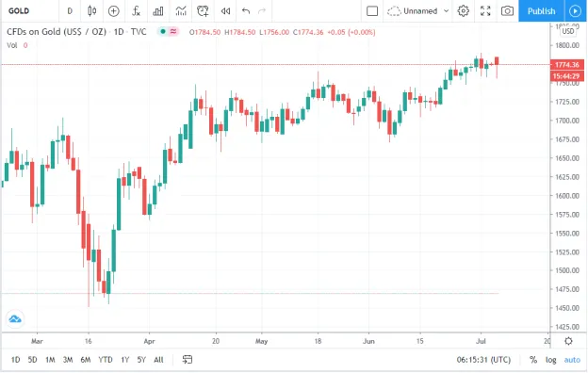The height and width of the screenshot is (373, 588).
Task: Click the 06:15:31 (UTC) timezone selector
Action: [x=483, y=360]
